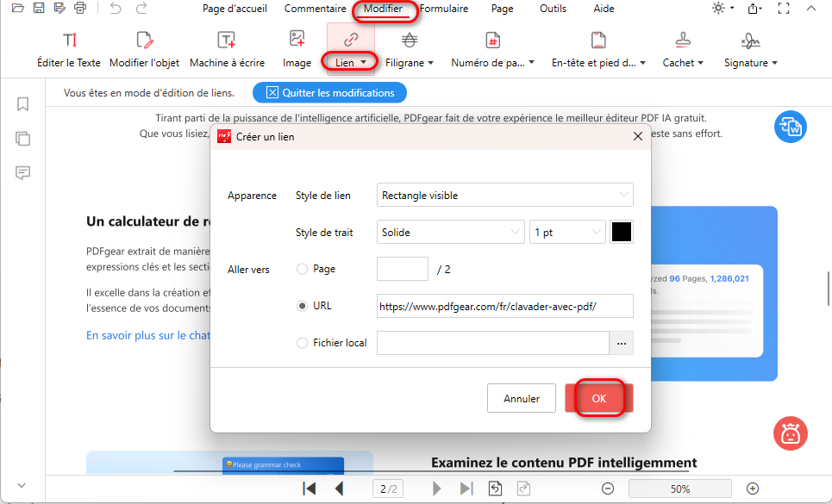Click the Undo arrow icon
The height and width of the screenshot is (504, 832).
point(116,8)
